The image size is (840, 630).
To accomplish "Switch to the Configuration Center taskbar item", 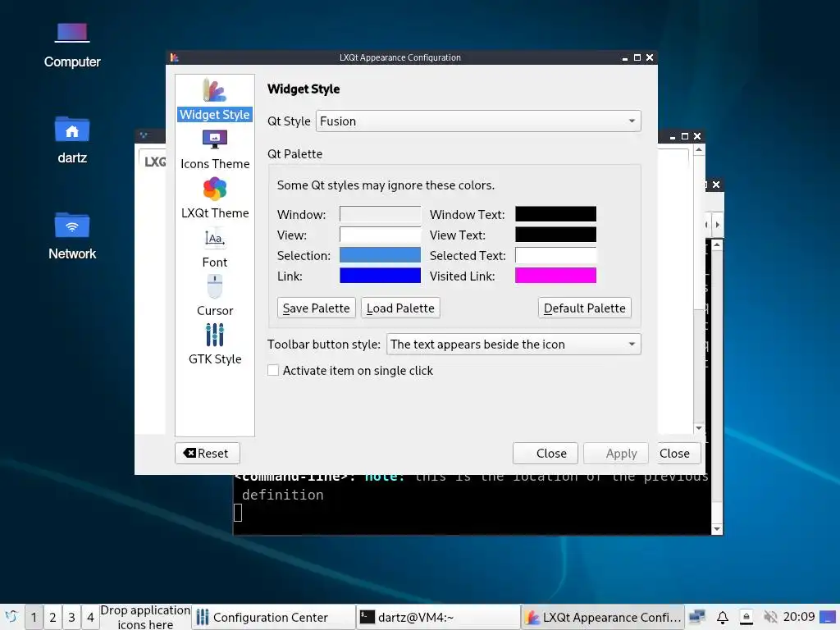I will click(272, 617).
